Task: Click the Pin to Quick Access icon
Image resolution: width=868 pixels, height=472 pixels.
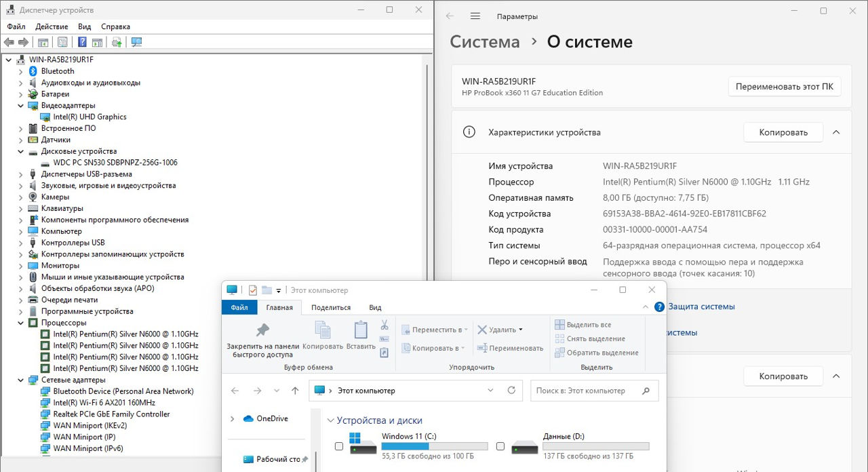Action: [x=262, y=330]
